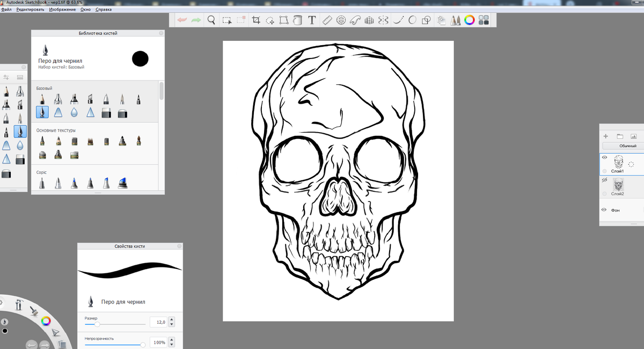Click the Undo arrow in top toolbar
Screen dimensions: 644x349
pos(182,20)
